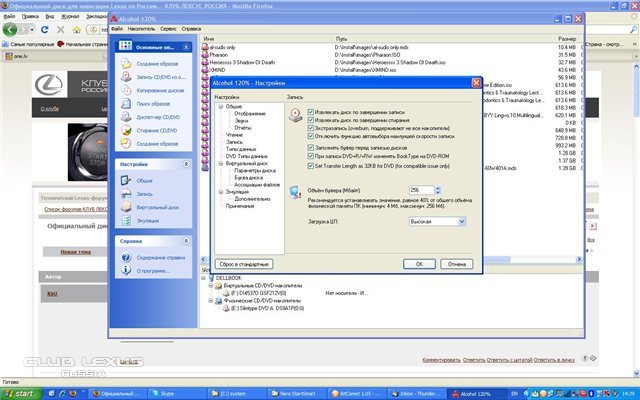Collapse the Настройки sidebar panel

point(186,164)
